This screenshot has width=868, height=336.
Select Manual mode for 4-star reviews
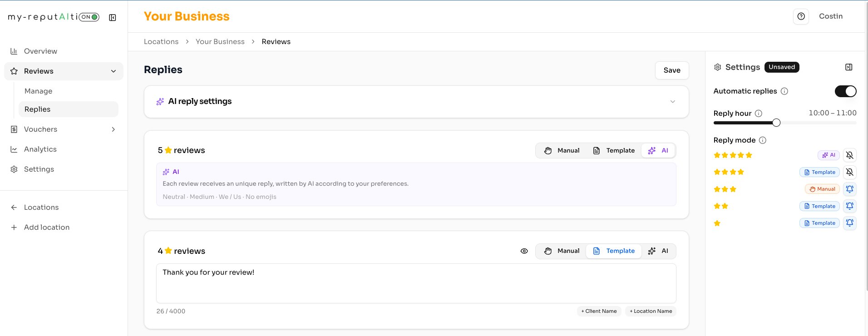click(562, 251)
